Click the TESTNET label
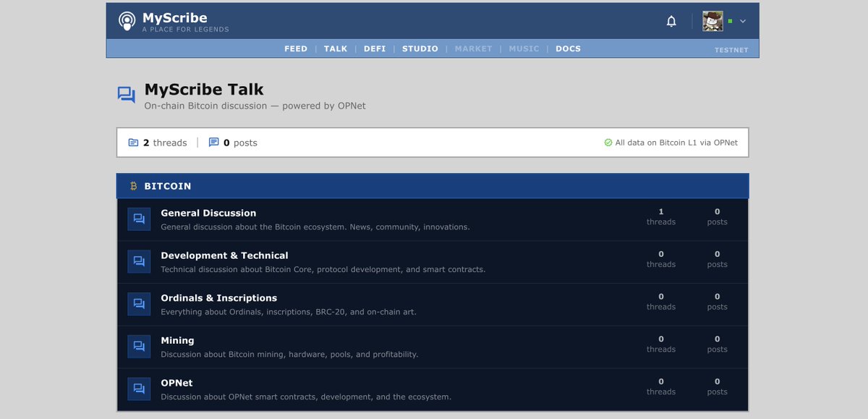868x419 pixels. click(x=731, y=51)
